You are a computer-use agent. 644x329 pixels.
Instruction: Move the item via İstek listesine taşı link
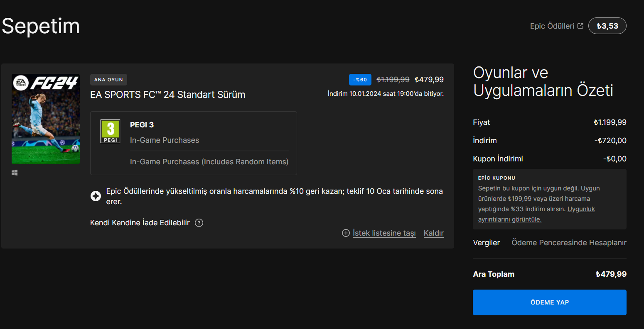(x=384, y=233)
